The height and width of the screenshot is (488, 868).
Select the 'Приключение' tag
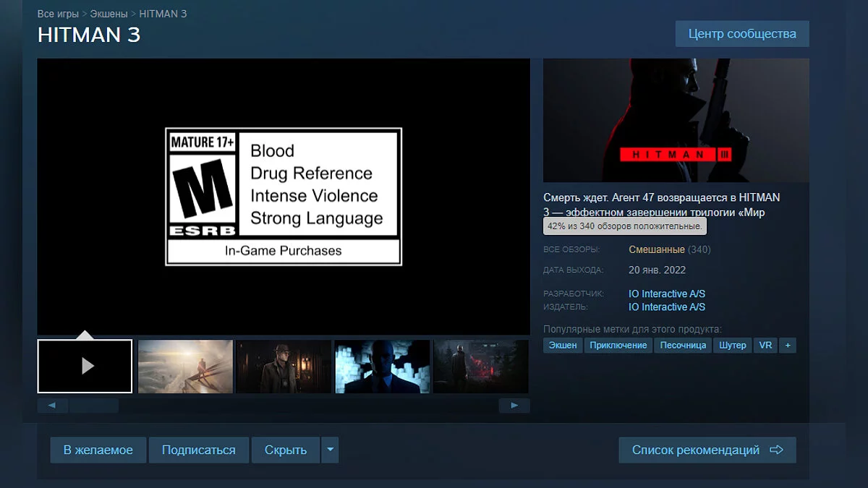point(618,346)
